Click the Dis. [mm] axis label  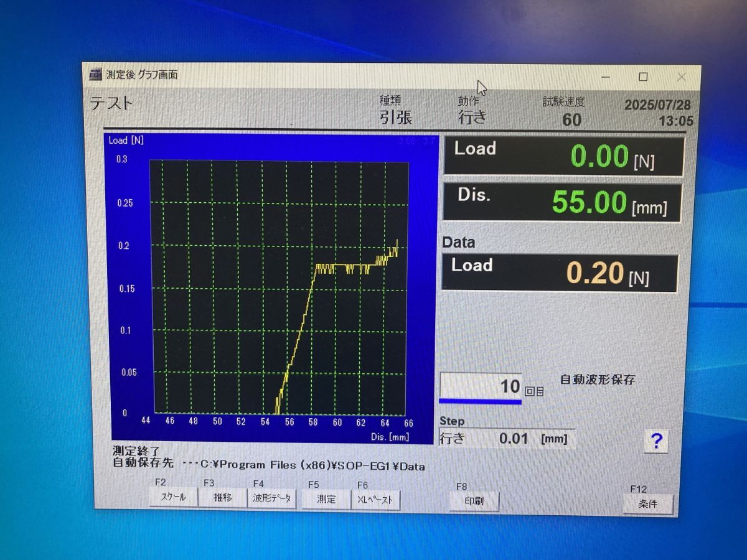click(x=390, y=437)
